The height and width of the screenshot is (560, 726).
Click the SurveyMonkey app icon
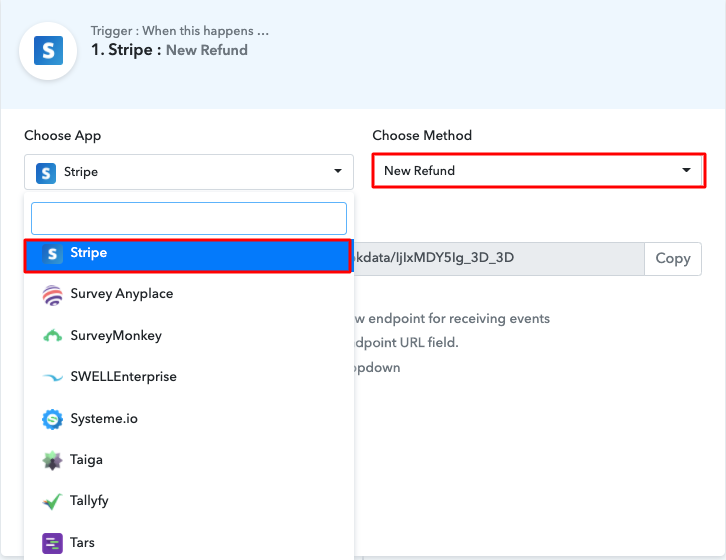[52, 336]
